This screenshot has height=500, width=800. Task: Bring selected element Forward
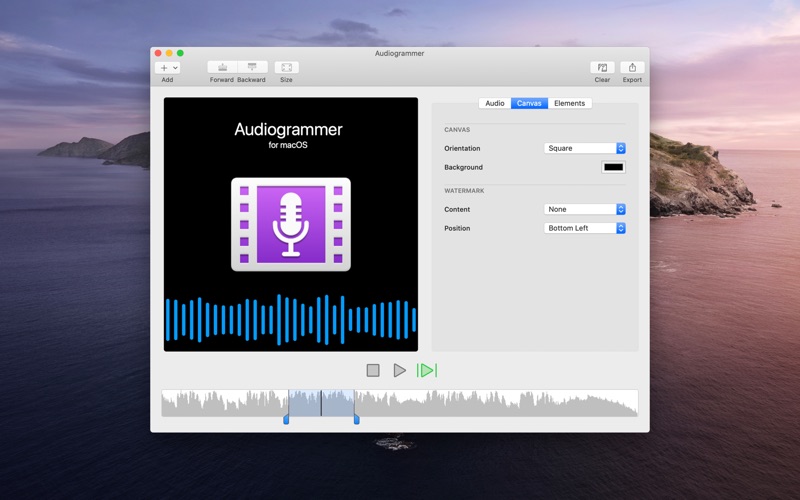tap(222, 67)
